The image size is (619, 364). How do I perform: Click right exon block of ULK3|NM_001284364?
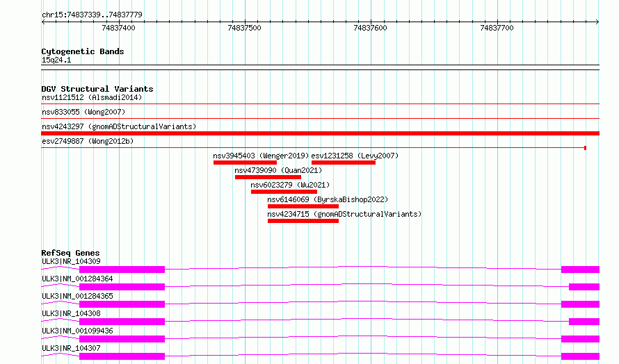click(584, 287)
